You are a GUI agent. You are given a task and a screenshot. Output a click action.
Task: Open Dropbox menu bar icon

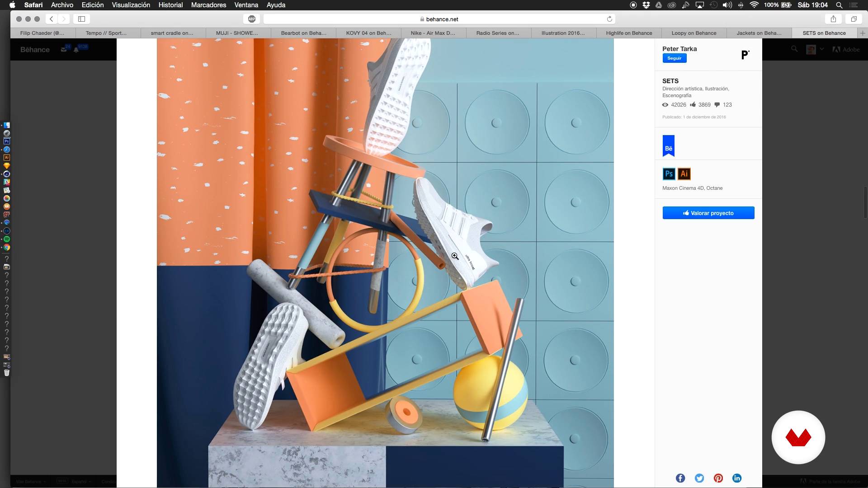pyautogui.click(x=646, y=5)
